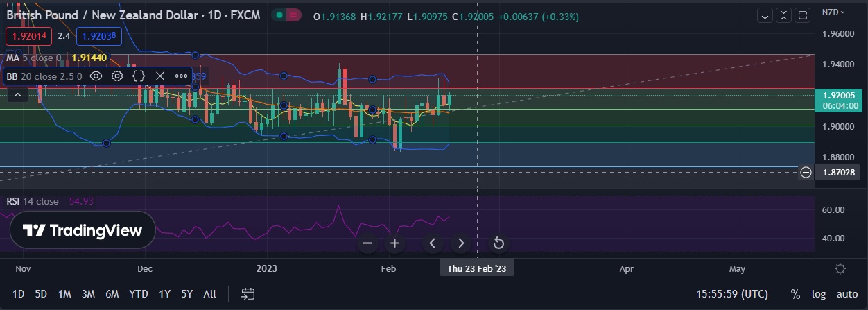The width and height of the screenshot is (868, 310).
Task: Toggle auto scale mode
Action: 847,294
